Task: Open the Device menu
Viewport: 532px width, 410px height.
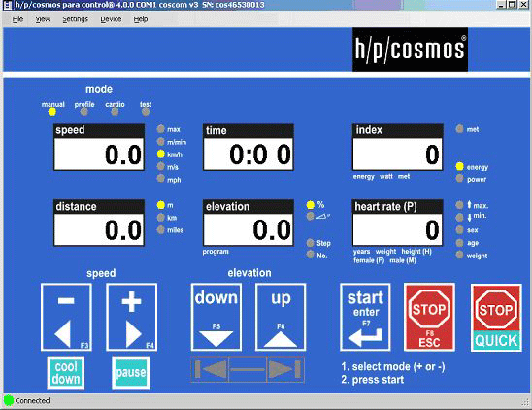Action: click(111, 19)
